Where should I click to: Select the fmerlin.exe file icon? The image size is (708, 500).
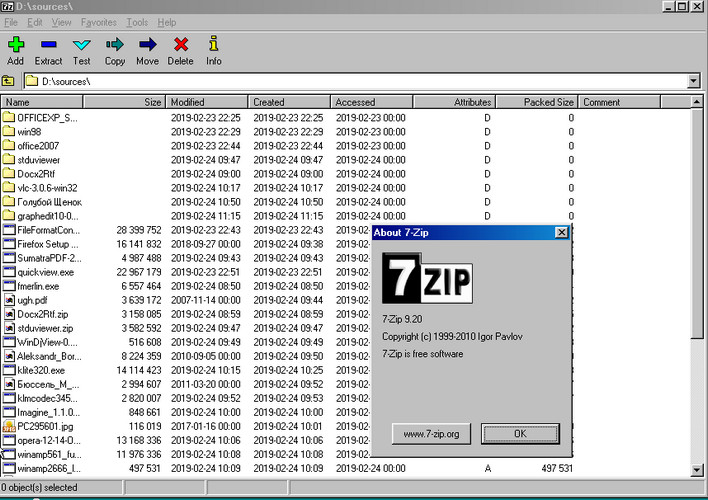tap(9, 286)
